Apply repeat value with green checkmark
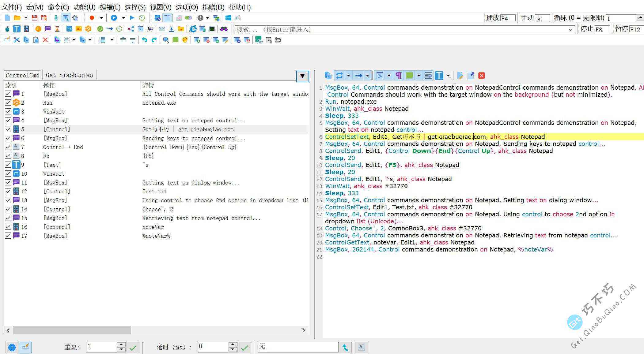Viewport: 644px width, 354px height. tap(133, 348)
